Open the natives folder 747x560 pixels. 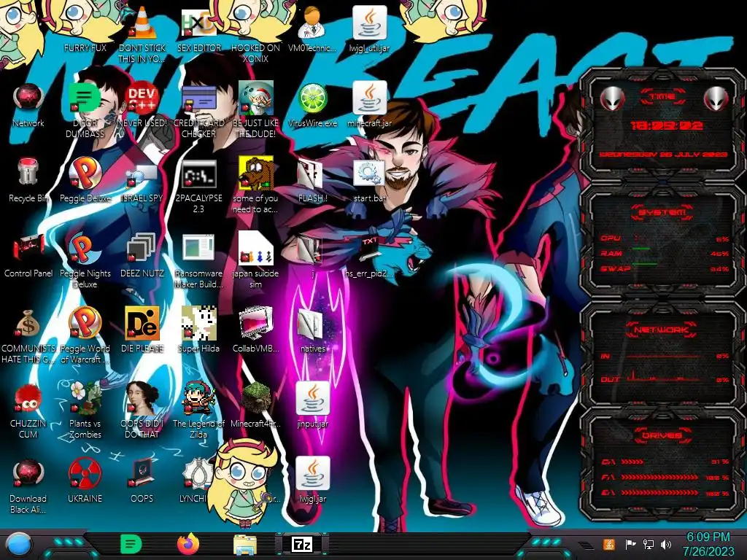[x=311, y=324]
